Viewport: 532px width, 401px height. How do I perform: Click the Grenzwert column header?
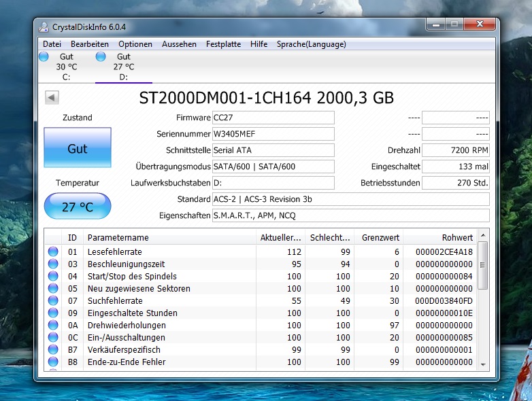pos(379,238)
